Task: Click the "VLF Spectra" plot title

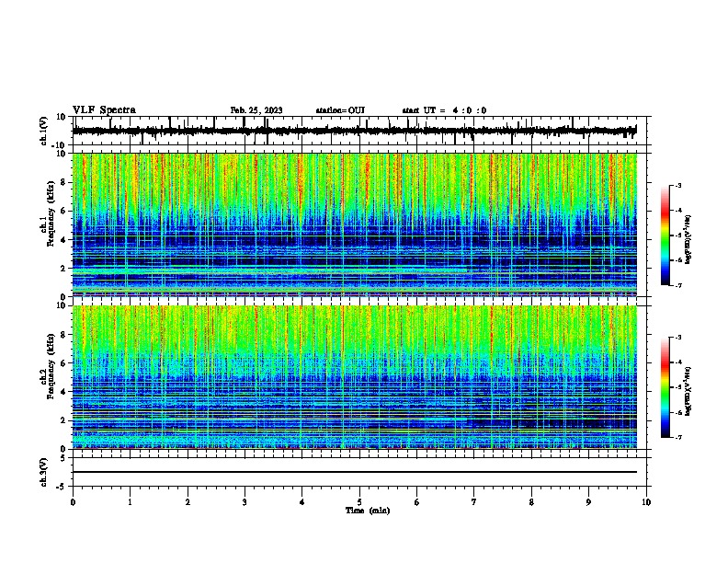Action: 104,109
